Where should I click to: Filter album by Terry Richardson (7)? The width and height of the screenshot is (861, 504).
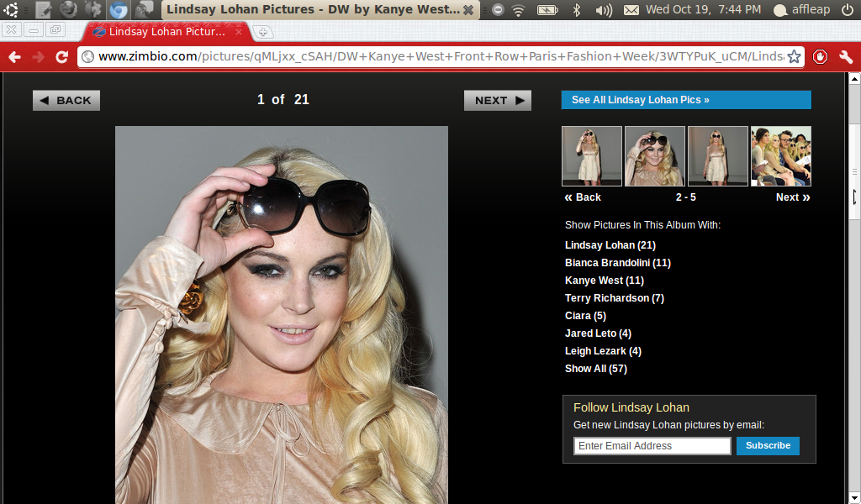click(x=615, y=298)
